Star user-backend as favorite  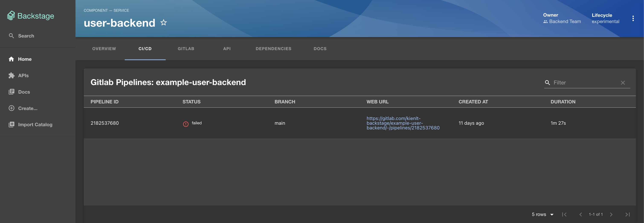tap(164, 23)
